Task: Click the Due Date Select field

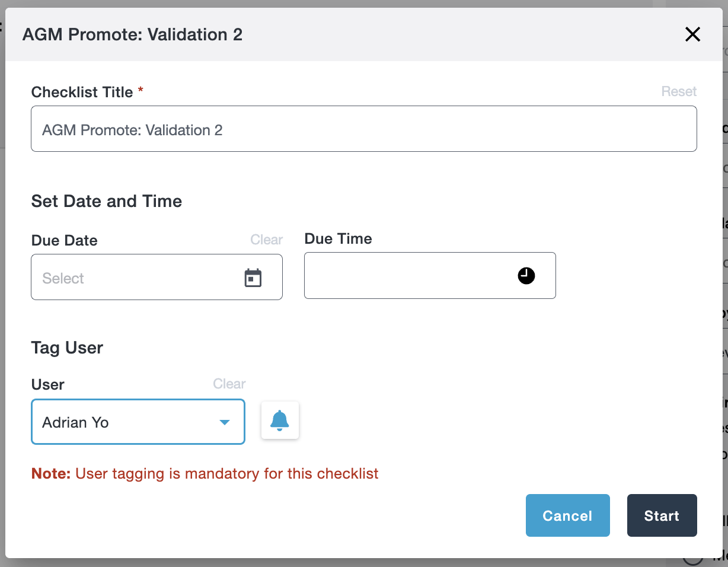Action: point(136,278)
